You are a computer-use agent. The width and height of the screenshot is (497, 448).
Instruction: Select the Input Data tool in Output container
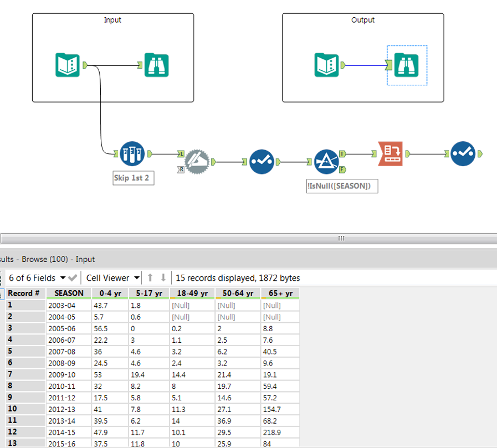pos(326,65)
